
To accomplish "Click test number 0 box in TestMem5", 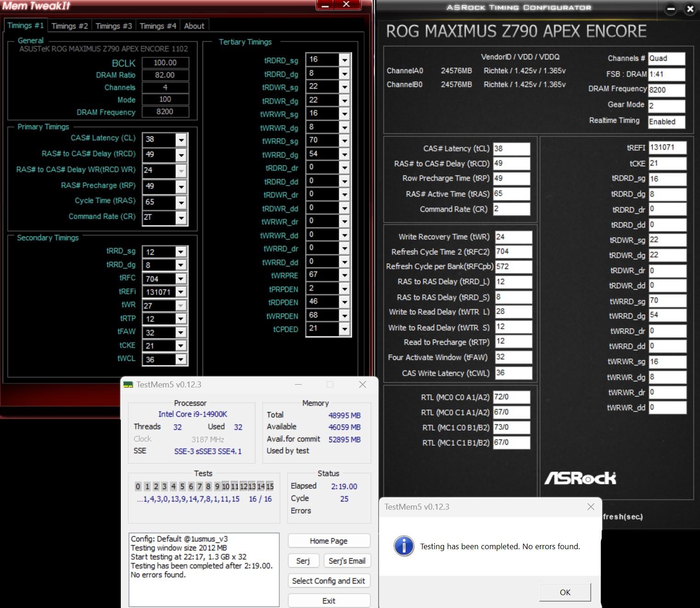I will tap(138, 486).
